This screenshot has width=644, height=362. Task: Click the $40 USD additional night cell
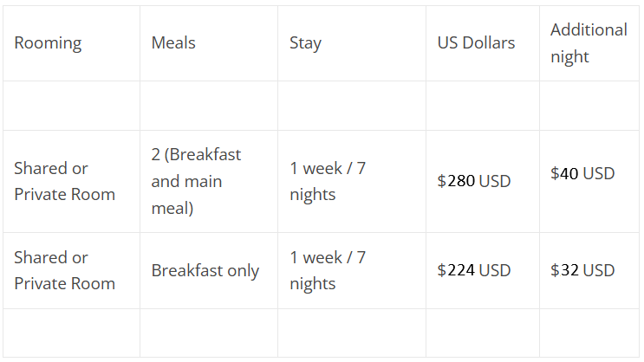click(589, 181)
